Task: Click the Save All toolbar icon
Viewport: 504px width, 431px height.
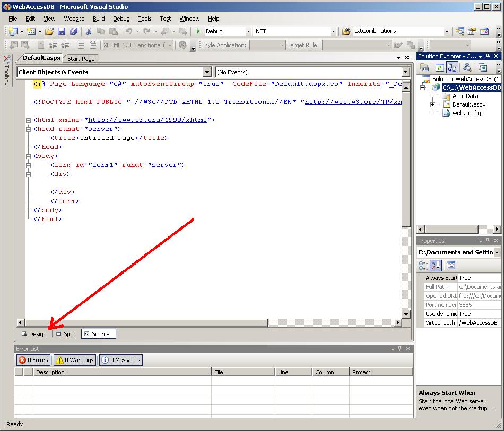Action: [74, 31]
